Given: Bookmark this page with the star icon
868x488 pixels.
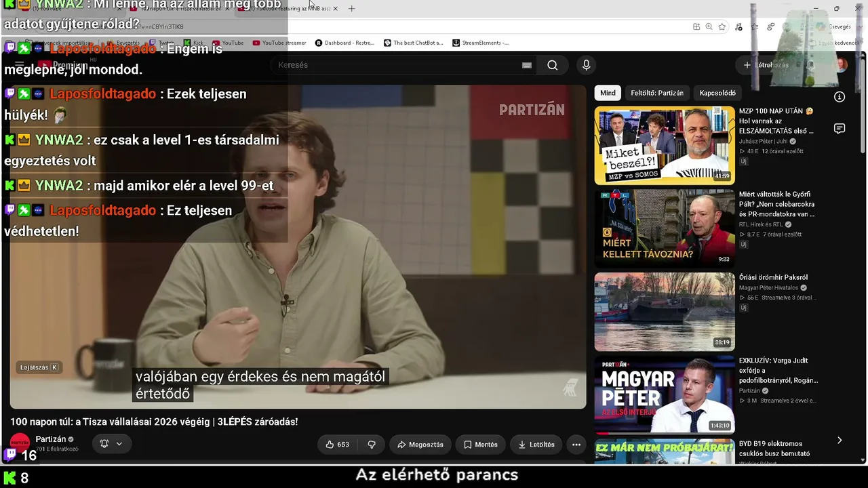Looking at the screenshot, I should click(x=722, y=26).
